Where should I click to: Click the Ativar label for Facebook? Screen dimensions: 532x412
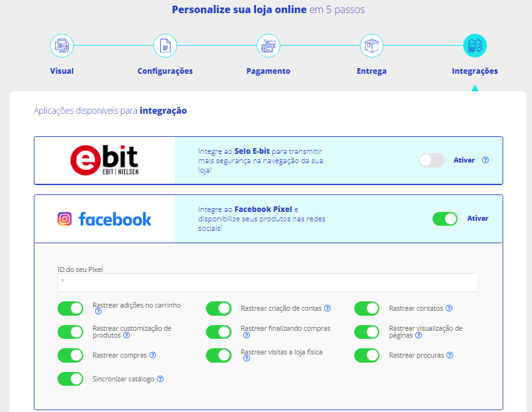(478, 218)
